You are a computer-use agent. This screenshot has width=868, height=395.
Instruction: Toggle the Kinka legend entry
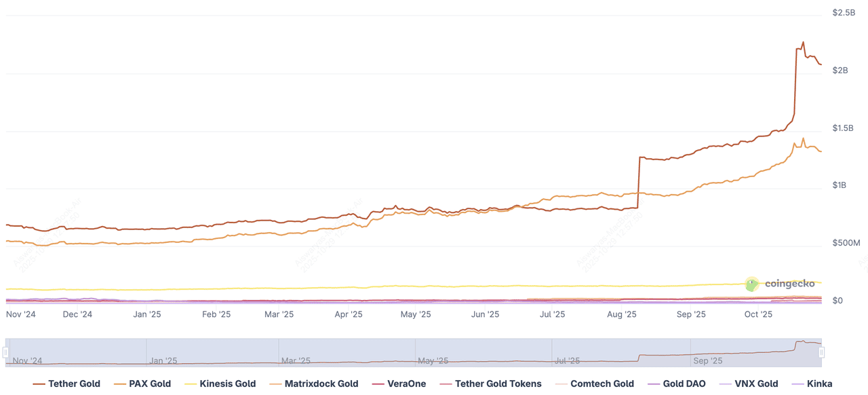[819, 384]
